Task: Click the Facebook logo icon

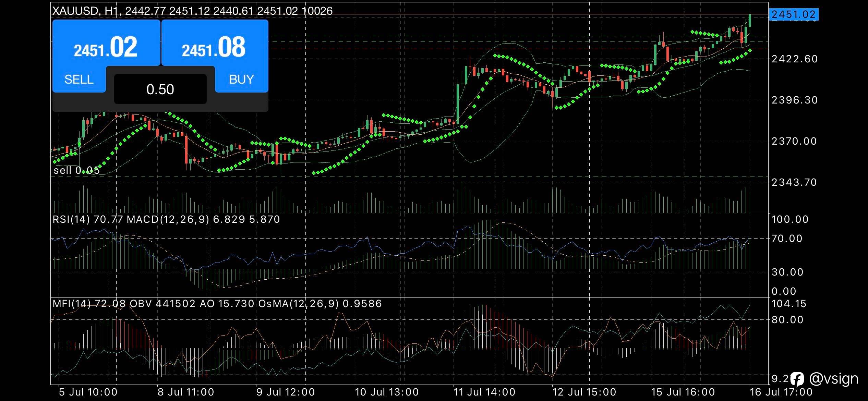Action: (797, 379)
